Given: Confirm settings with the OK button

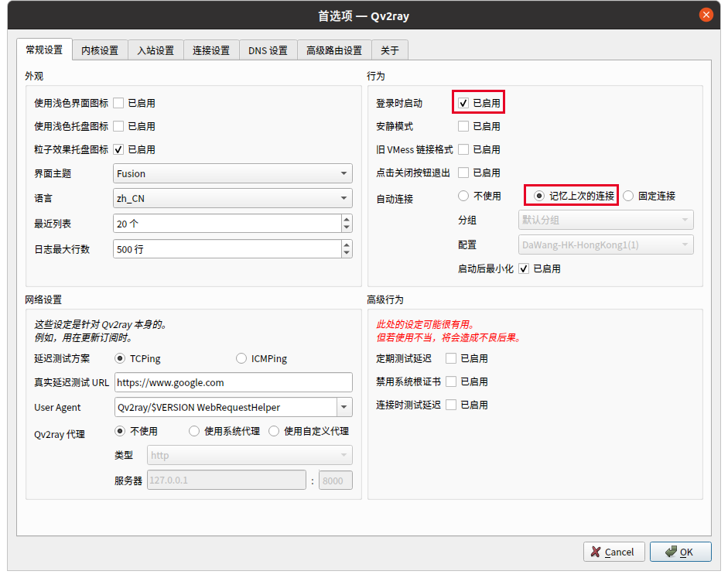Looking at the screenshot, I should [x=680, y=552].
